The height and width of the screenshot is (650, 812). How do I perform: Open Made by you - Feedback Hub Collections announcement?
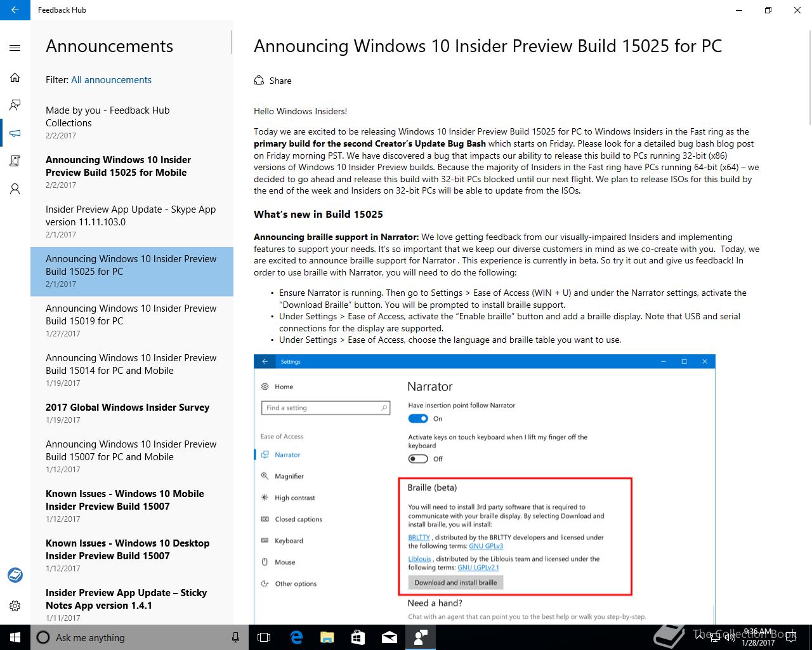132,123
